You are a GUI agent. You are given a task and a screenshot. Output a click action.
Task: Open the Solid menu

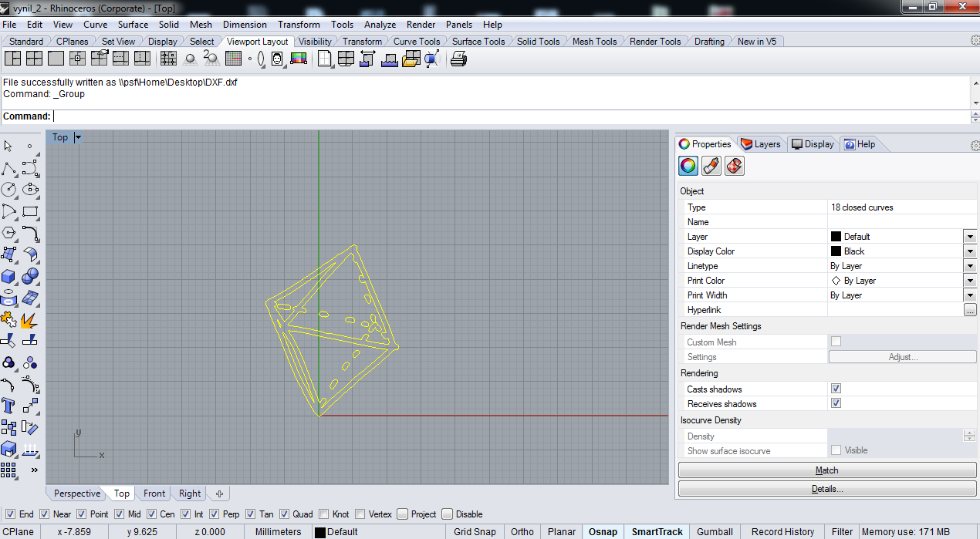(169, 25)
